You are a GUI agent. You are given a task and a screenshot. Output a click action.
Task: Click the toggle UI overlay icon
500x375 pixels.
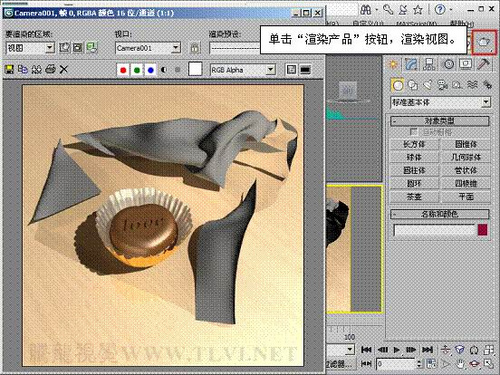pyautogui.click(x=291, y=70)
